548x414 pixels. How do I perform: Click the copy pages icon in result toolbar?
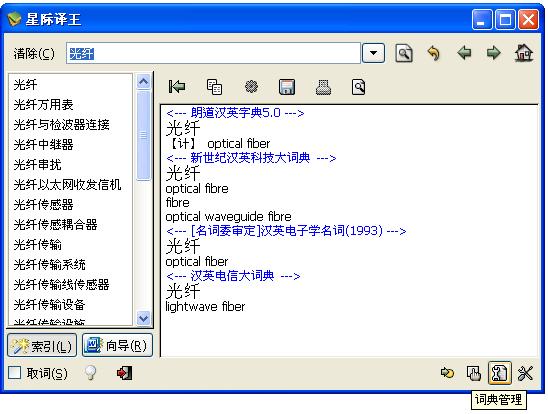214,87
